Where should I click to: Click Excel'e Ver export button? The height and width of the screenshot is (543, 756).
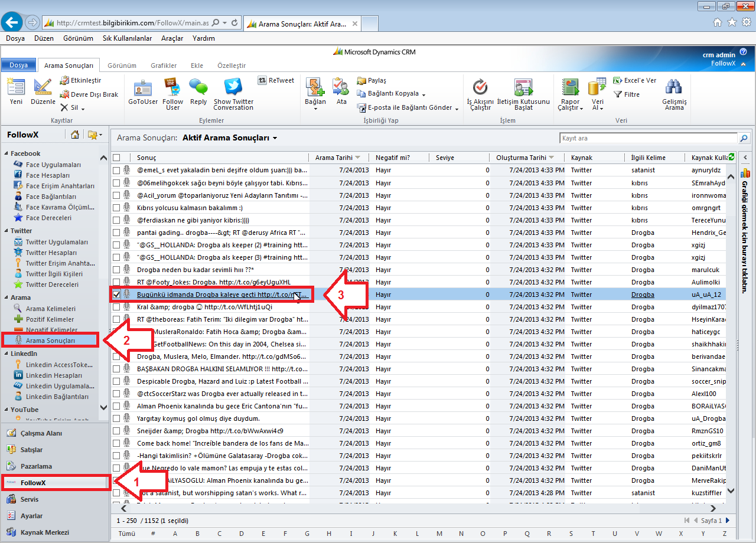634,80
